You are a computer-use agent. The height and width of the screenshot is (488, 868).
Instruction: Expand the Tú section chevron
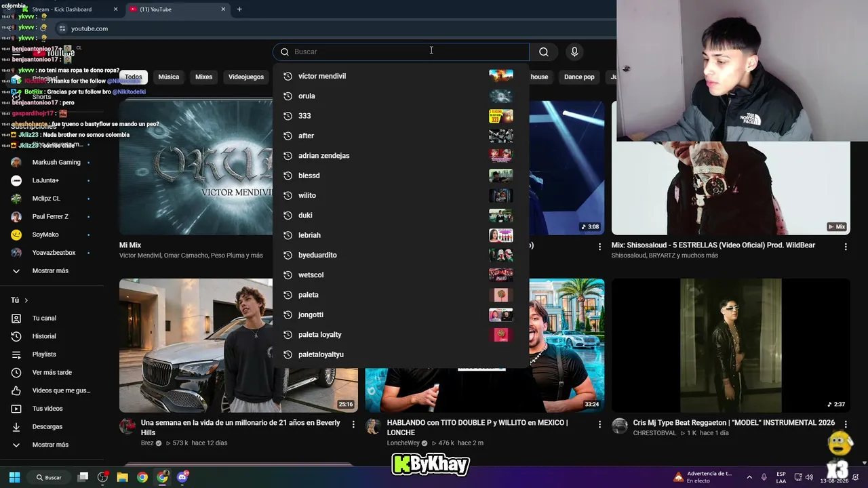26,300
